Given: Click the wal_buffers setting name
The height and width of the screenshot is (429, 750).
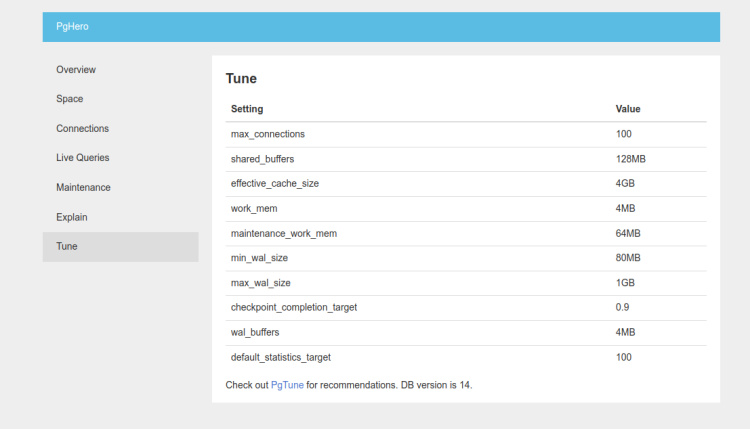Looking at the screenshot, I should pos(255,332).
